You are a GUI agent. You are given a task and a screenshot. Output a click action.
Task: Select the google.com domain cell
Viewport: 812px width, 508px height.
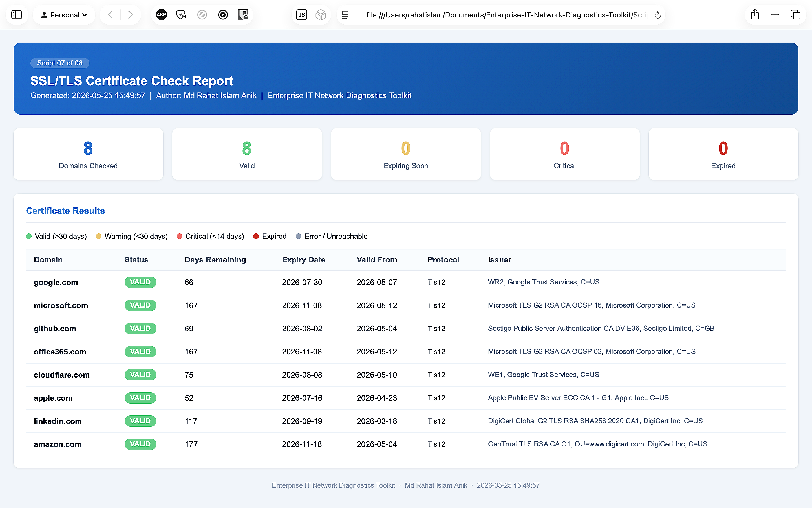(x=56, y=283)
